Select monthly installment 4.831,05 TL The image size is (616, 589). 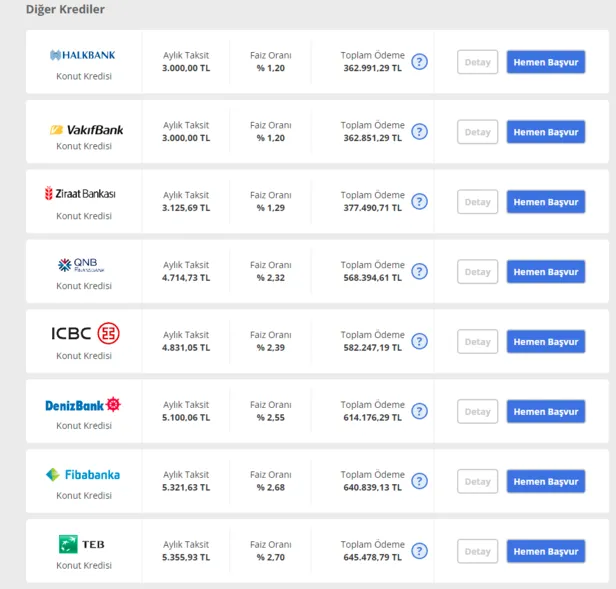[x=186, y=348]
